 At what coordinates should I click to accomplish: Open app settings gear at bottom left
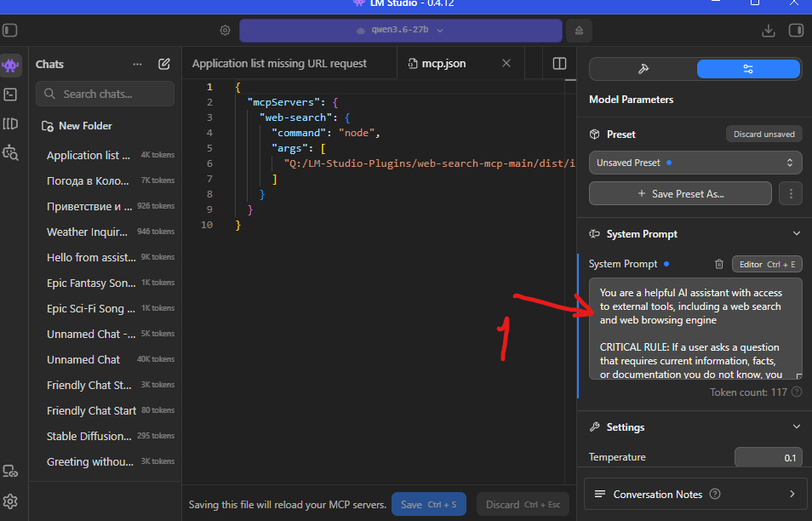pyautogui.click(x=10, y=501)
